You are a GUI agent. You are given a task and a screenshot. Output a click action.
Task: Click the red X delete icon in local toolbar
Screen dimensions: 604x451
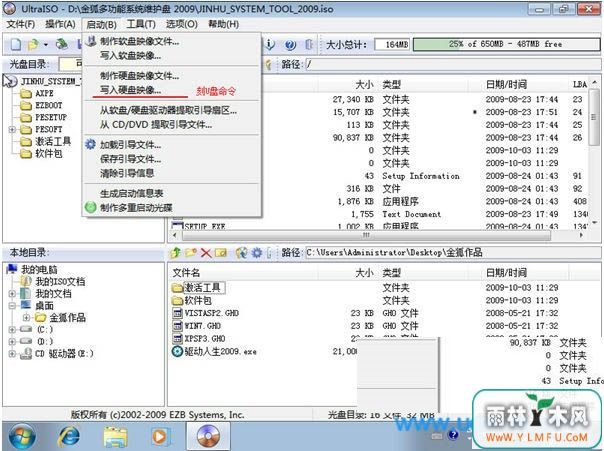(x=206, y=253)
